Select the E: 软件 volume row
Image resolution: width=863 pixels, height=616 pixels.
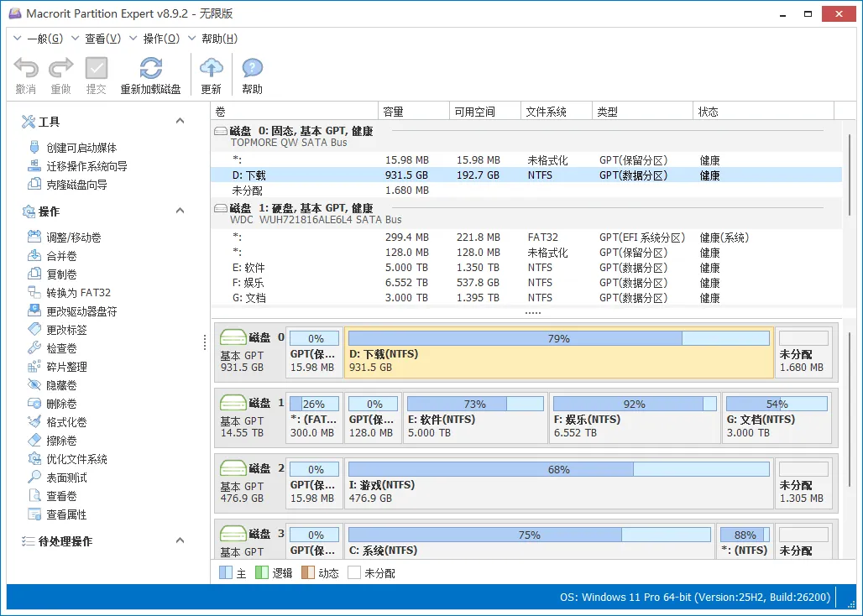[x=526, y=268]
